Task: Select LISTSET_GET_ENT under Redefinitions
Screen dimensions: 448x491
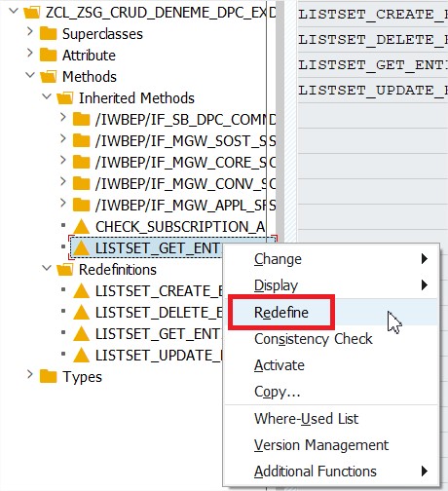Action: pyautogui.click(x=157, y=334)
